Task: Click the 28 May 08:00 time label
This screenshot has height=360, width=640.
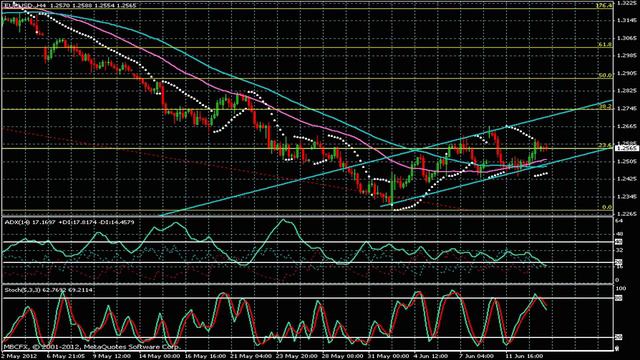Action: (x=343, y=356)
